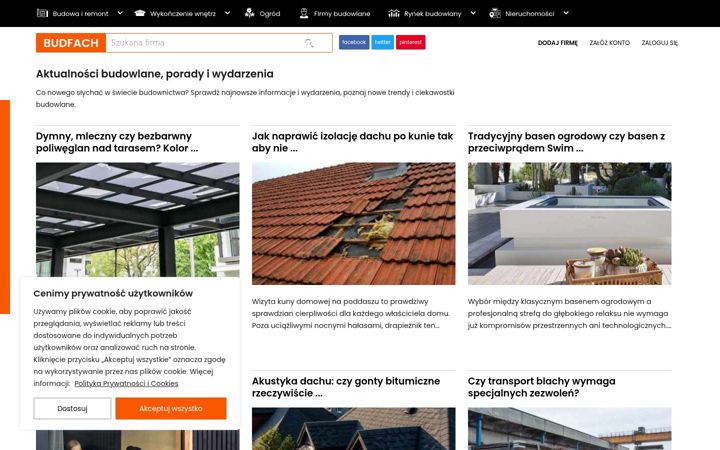Open the Rynek budowlany menu
720x450 pixels.
[x=433, y=14]
